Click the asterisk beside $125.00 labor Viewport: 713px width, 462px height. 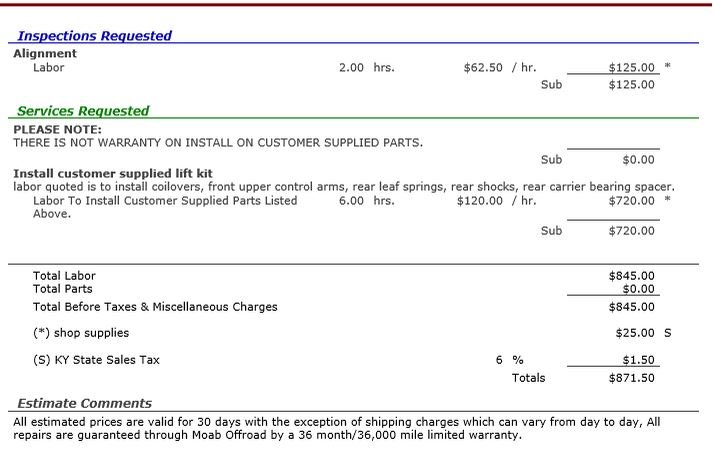click(x=668, y=66)
